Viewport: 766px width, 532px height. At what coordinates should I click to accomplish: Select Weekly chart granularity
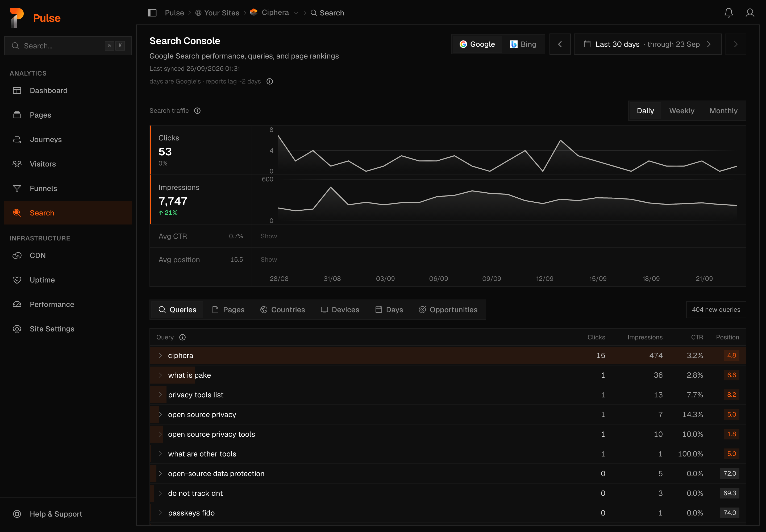point(682,111)
